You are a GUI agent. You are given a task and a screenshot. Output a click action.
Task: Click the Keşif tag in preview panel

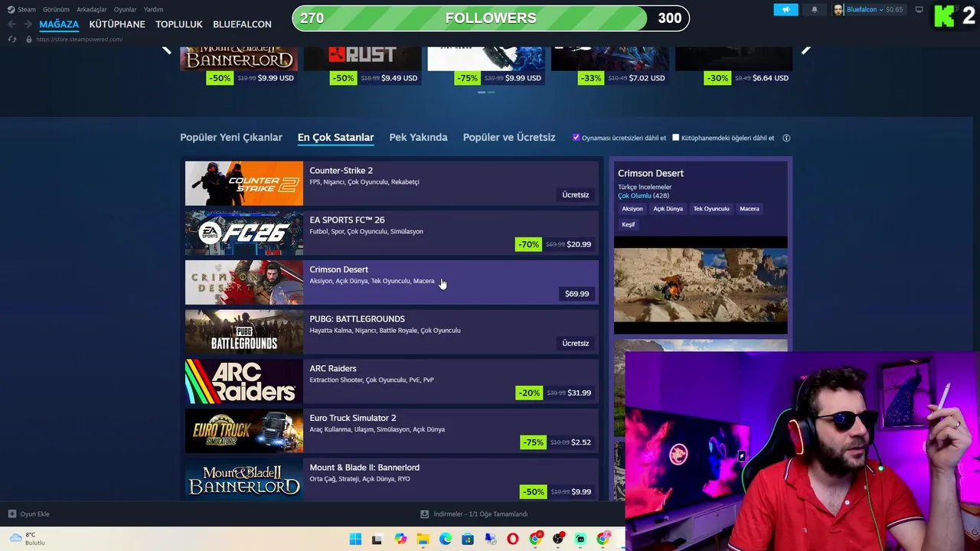pyautogui.click(x=629, y=224)
